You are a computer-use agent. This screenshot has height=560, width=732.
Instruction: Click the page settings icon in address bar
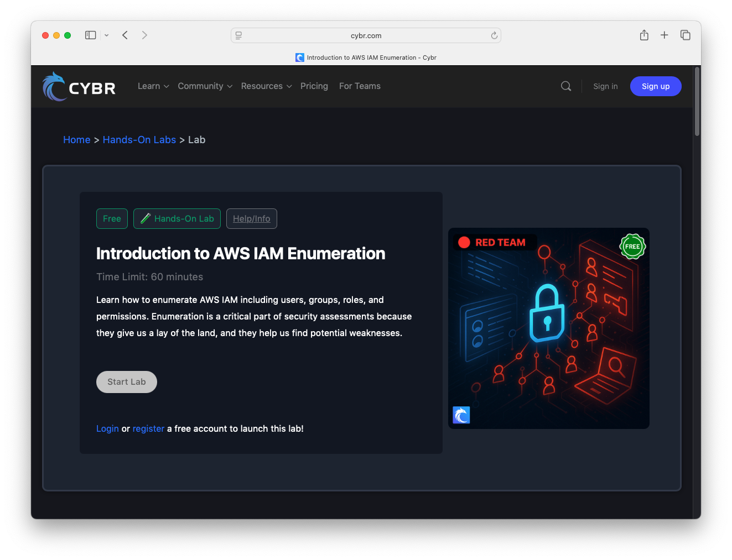tap(238, 35)
